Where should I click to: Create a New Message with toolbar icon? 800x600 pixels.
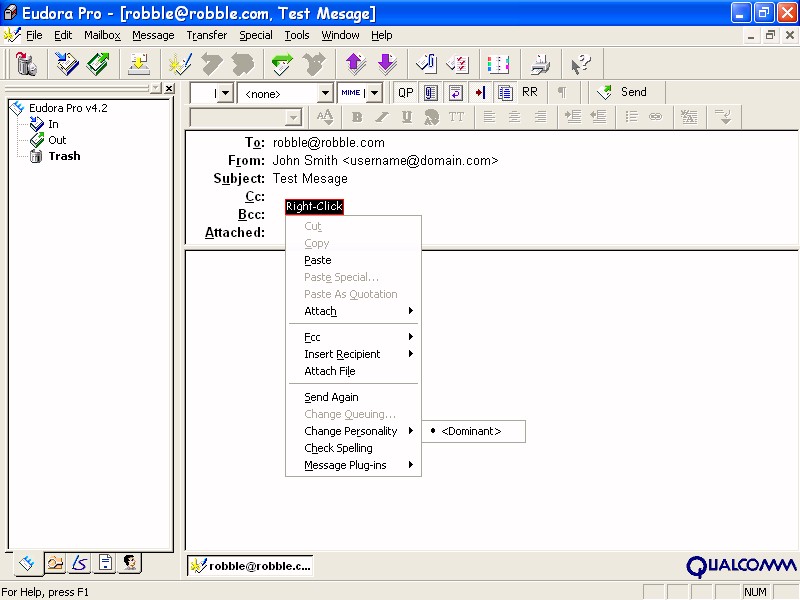click(x=180, y=64)
